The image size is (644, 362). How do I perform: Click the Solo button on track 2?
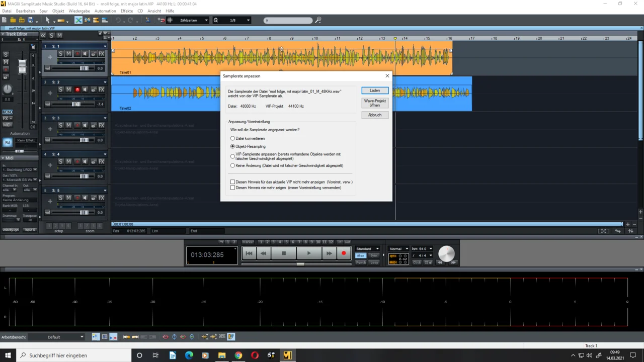(60, 89)
